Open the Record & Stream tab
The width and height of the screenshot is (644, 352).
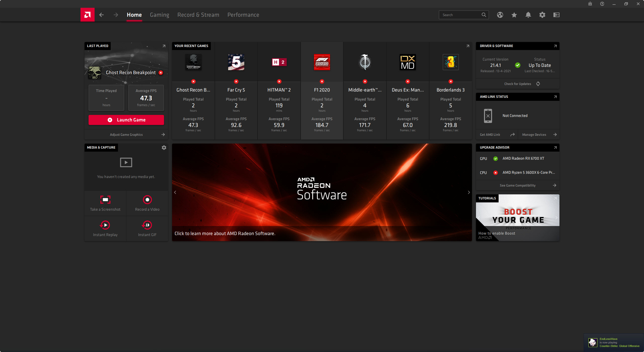click(198, 15)
